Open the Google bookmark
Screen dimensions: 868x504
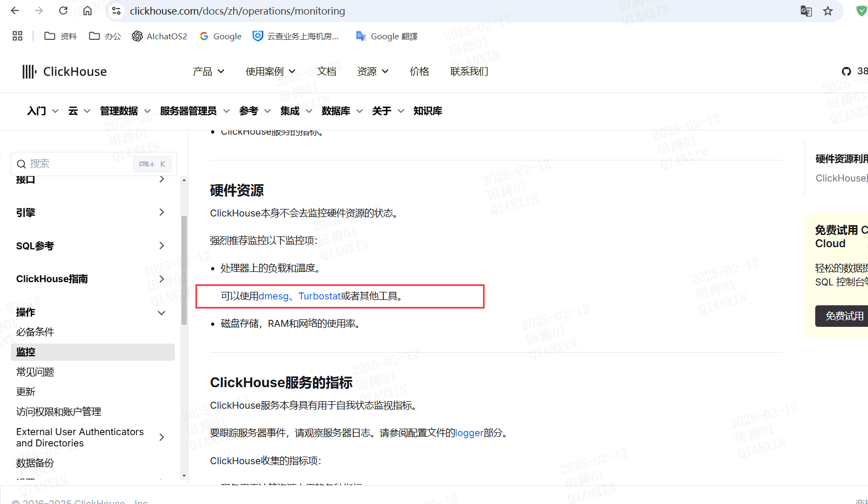pyautogui.click(x=220, y=36)
